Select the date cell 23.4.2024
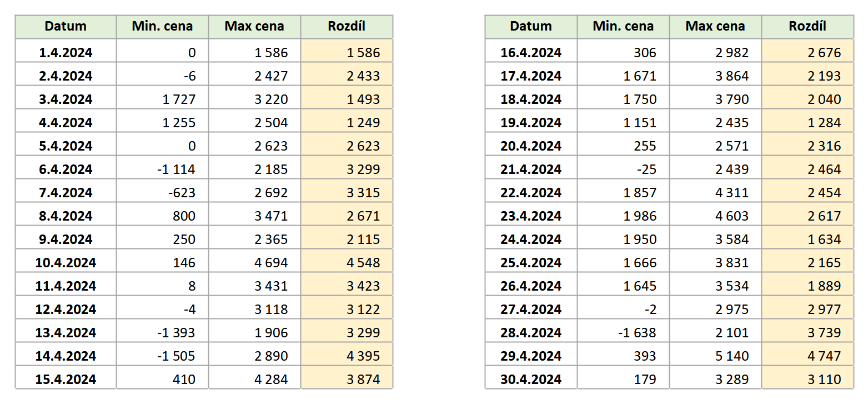Screen dimensions: 868x404 [531, 216]
